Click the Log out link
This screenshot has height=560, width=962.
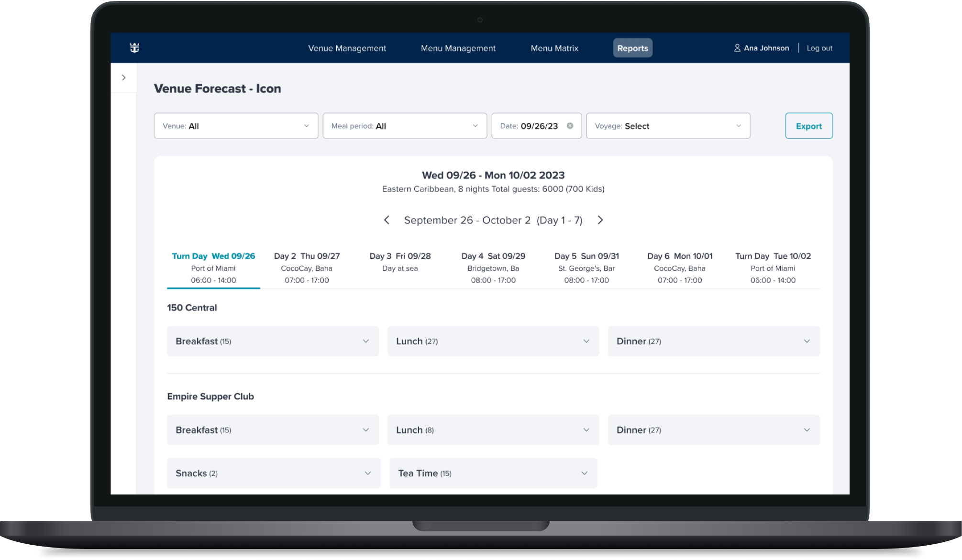[x=819, y=48]
